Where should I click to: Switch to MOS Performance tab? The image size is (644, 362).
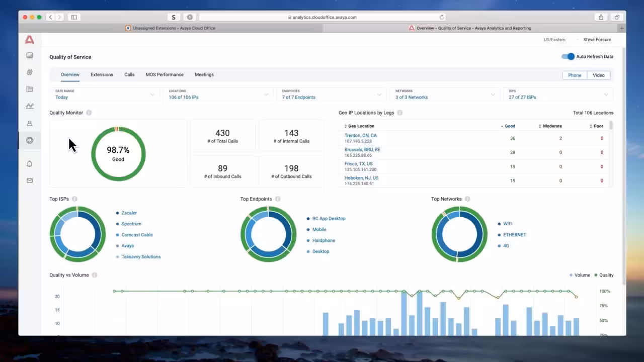tap(165, 74)
